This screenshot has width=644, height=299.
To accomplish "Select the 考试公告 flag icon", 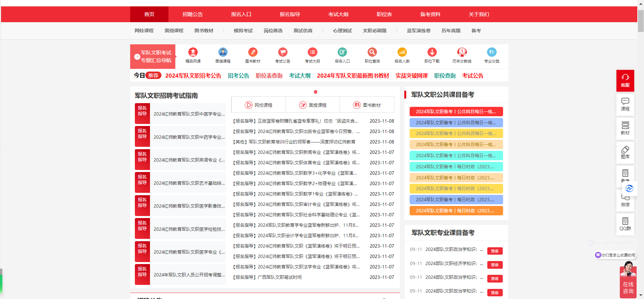I will tap(282, 52).
